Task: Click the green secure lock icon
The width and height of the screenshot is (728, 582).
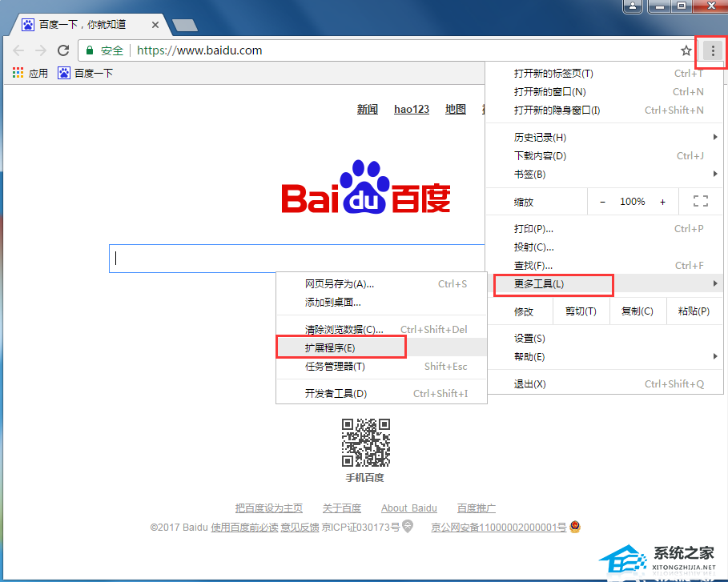Action: point(90,50)
